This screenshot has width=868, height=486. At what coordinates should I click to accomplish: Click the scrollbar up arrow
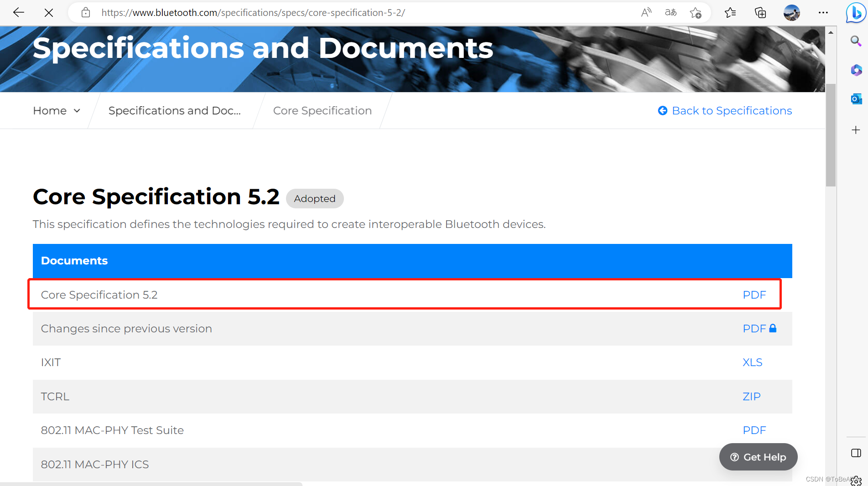[831, 32]
